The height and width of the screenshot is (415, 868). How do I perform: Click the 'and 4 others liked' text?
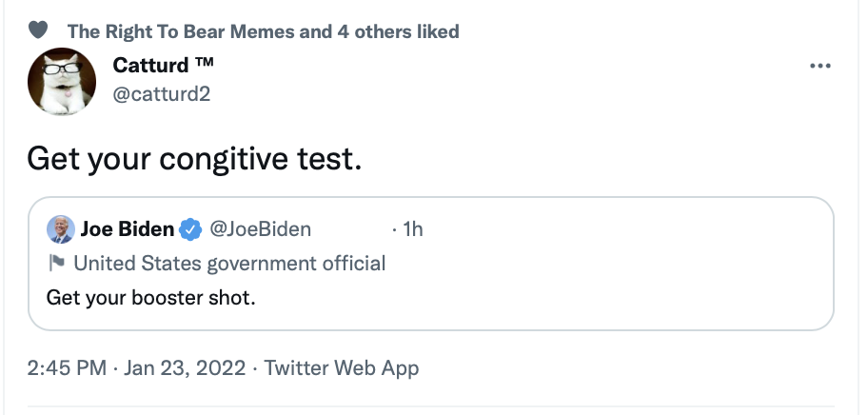(x=379, y=31)
